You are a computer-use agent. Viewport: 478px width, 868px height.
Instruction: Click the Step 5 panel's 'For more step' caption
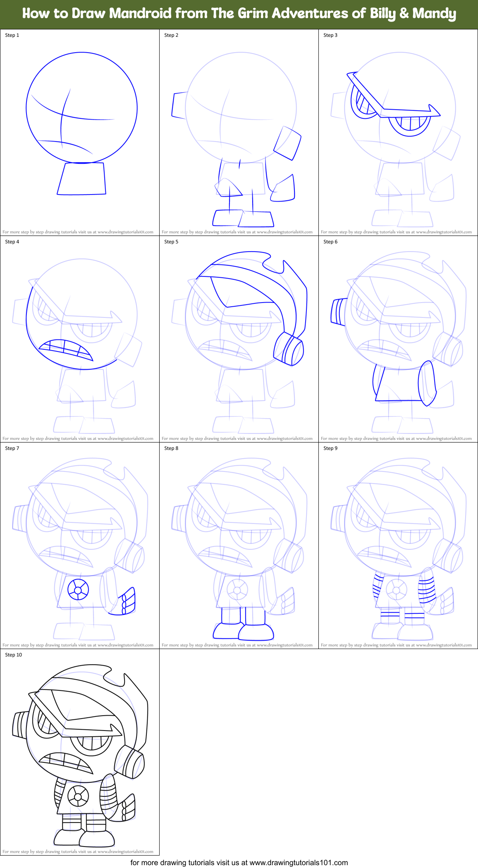coord(237,439)
